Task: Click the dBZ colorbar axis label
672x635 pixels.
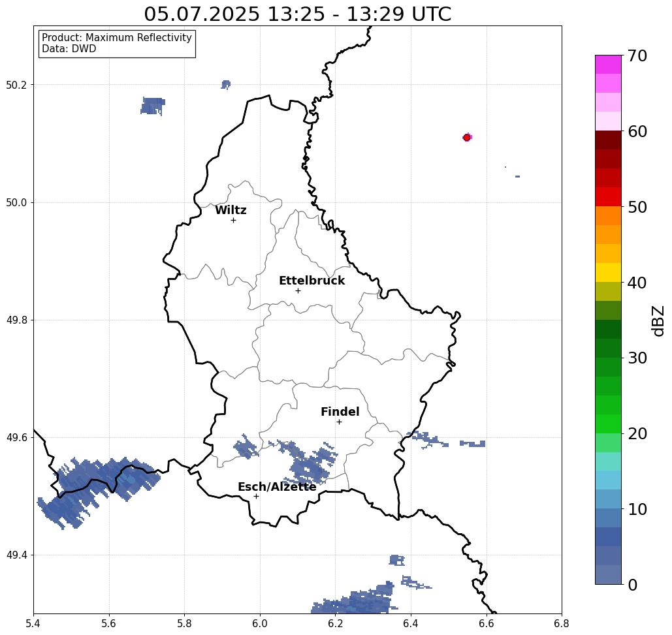Action: coord(658,320)
